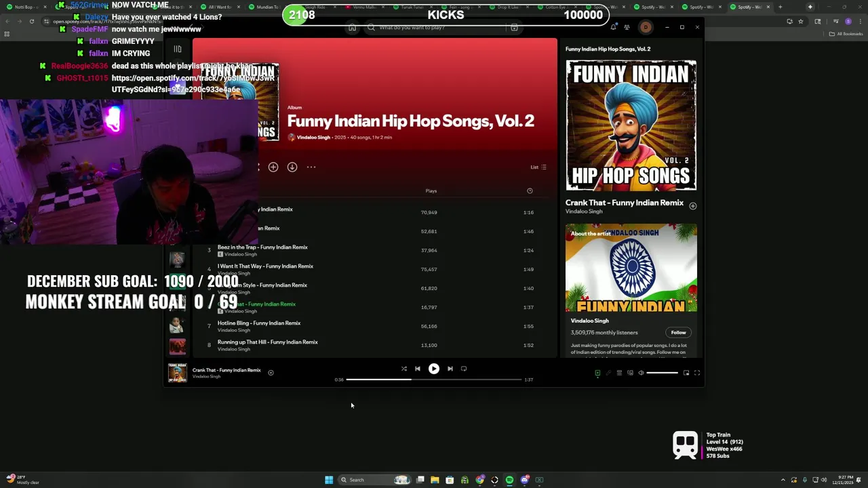Open Spotify taskbar icon
Viewport: 868px width, 488px height.
pyautogui.click(x=509, y=480)
